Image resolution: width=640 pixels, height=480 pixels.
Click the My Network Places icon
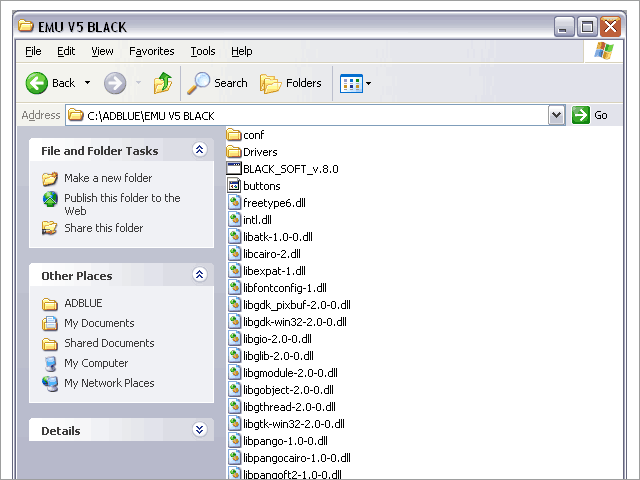pos(50,383)
